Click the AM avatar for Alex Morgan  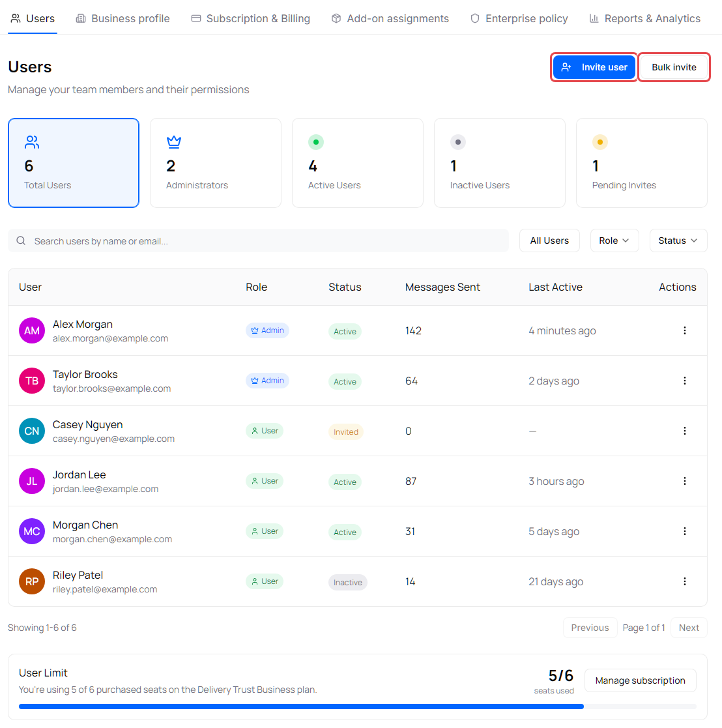point(31,330)
